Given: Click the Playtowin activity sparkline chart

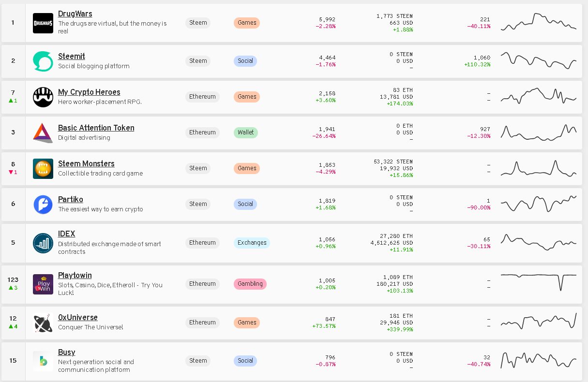Looking at the screenshot, I should (x=539, y=281).
